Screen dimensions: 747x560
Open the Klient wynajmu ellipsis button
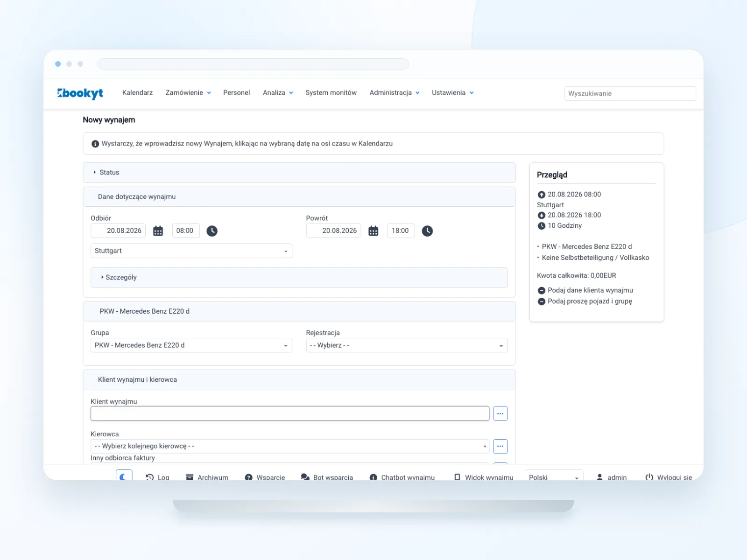point(500,413)
